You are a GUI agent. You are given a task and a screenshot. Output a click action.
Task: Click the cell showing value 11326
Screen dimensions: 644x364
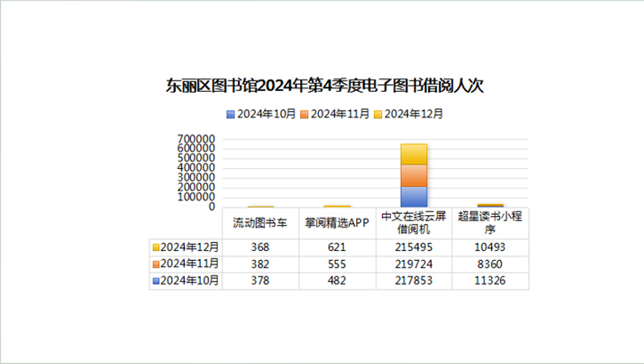490,281
